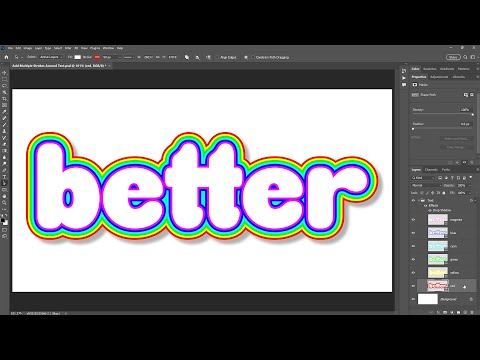Create a new group folder icon
This screenshot has width=480, height=360.
pos(458,312)
